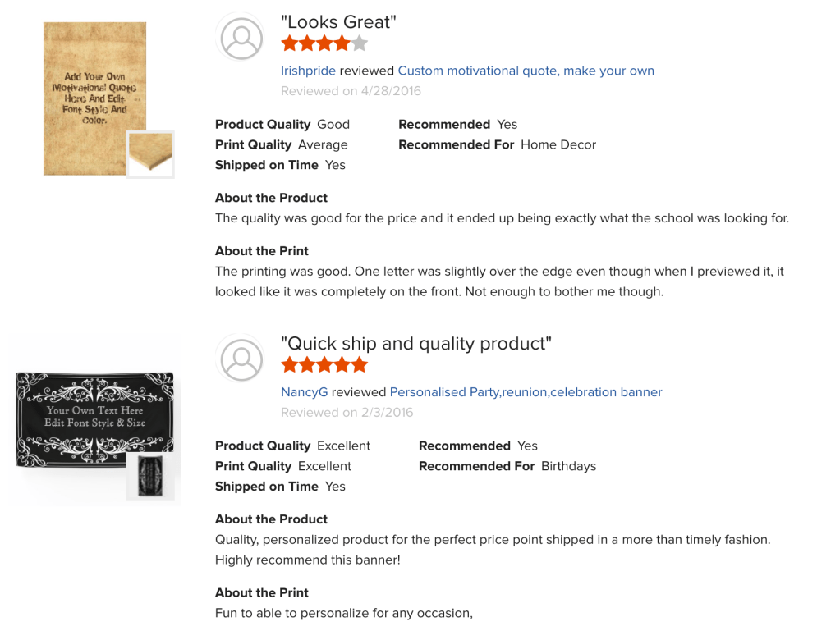This screenshot has width=840, height=640.
Task: Open NancyG's reviewer profile link
Action: click(x=304, y=392)
